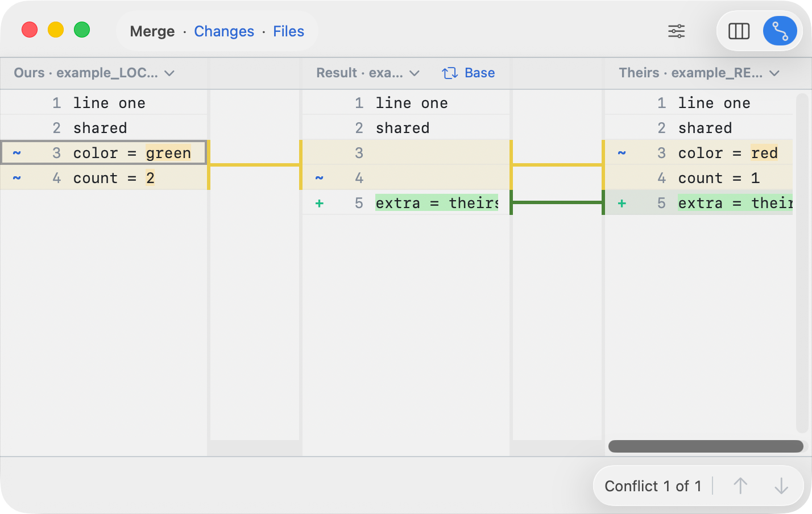Click the tilde marker on Ours line 3
Screen dimensions: 812x514
(x=17, y=154)
